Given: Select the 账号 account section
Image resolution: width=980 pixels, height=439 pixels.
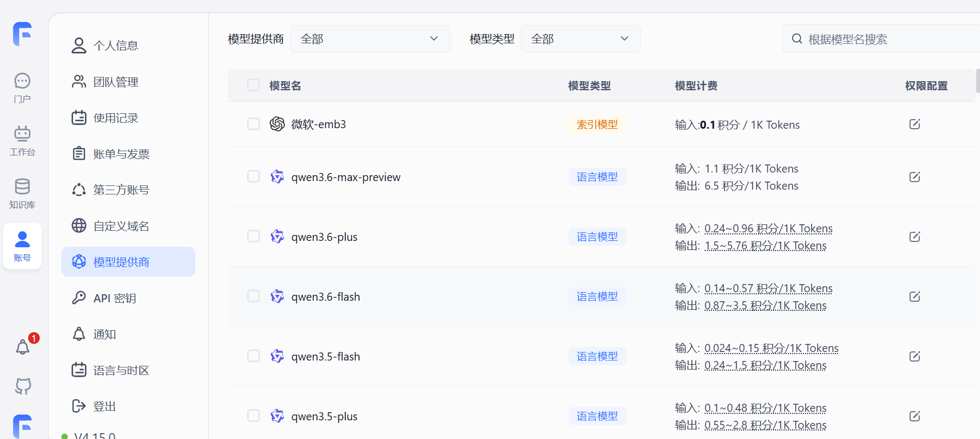Looking at the screenshot, I should pyautogui.click(x=22, y=246).
